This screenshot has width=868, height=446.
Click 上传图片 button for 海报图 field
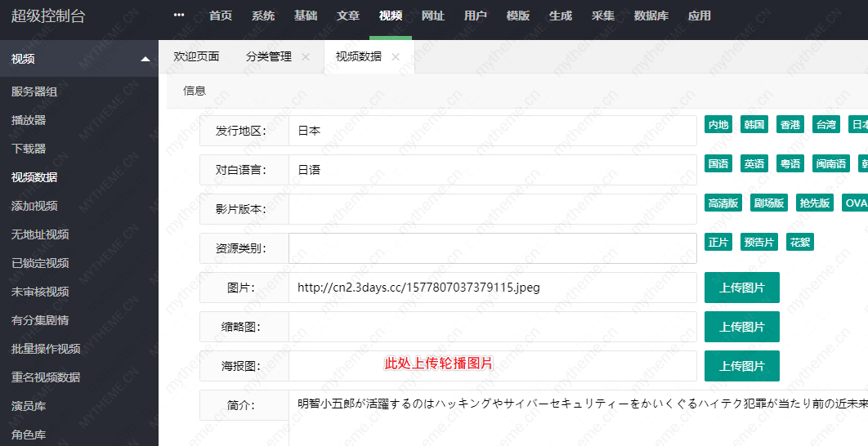[x=741, y=366]
